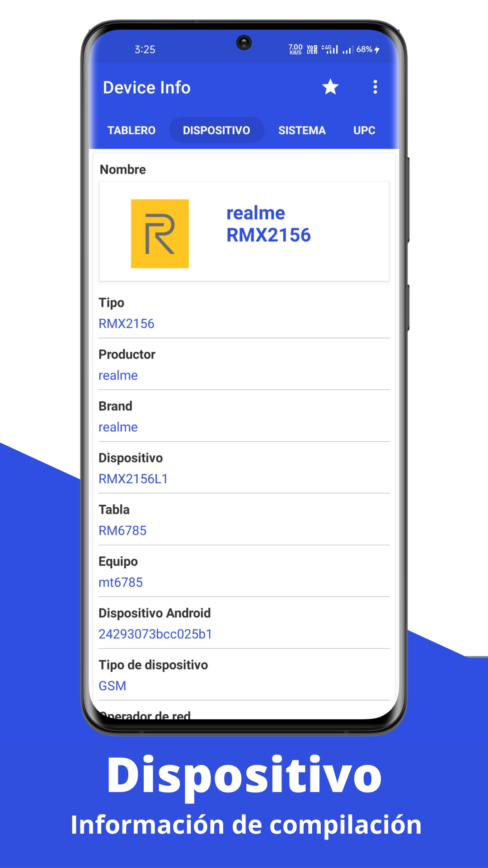488x868 pixels.
Task: Tap Tabla value RM6785
Action: click(122, 530)
